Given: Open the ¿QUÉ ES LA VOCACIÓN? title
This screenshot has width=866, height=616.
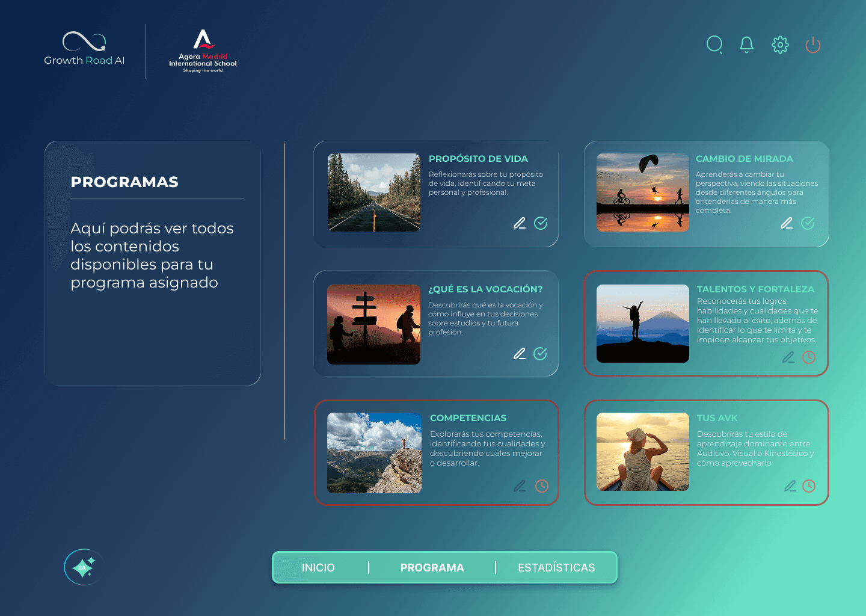Looking at the screenshot, I should pyautogui.click(x=485, y=289).
